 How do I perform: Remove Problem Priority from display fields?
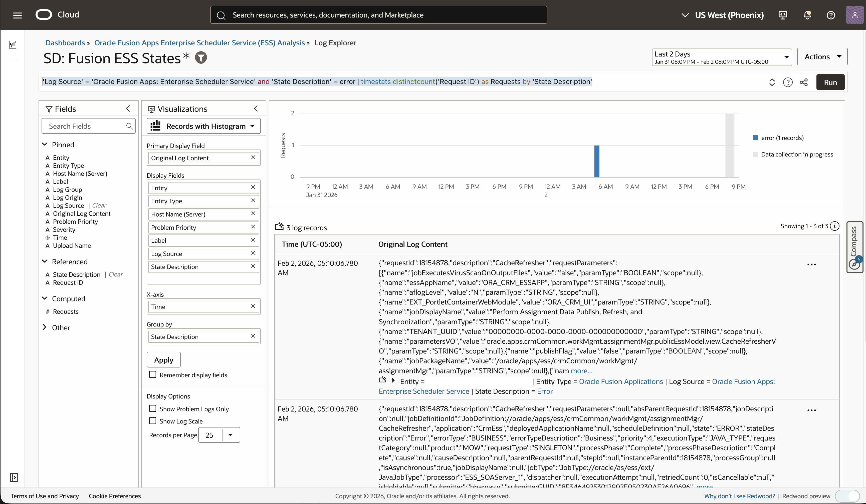click(253, 227)
